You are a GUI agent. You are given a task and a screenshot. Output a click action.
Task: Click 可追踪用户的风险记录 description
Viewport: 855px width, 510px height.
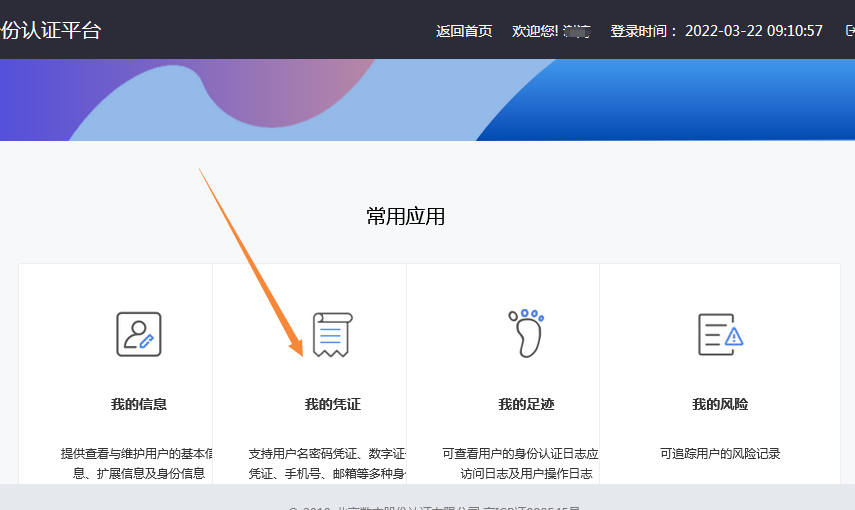coord(720,454)
